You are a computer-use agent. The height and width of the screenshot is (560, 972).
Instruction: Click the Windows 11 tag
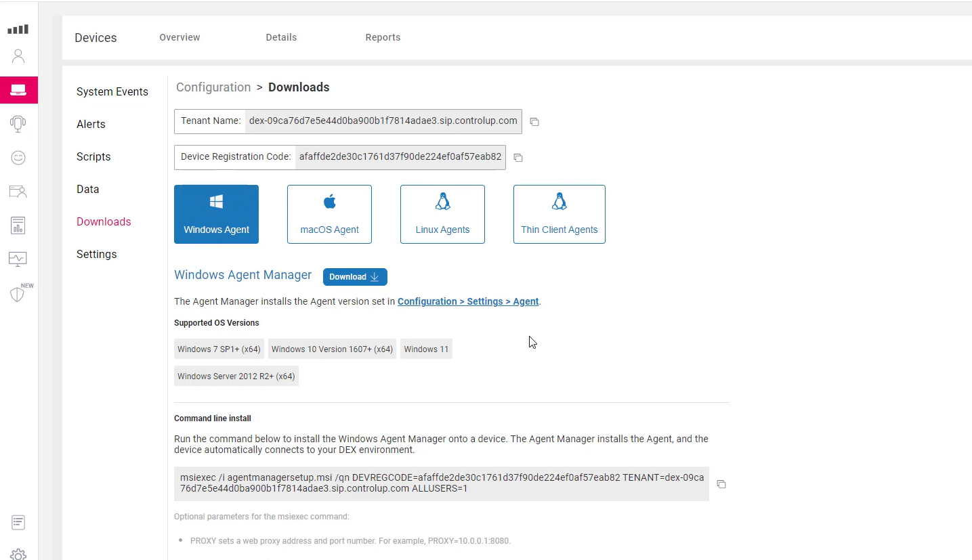pyautogui.click(x=426, y=349)
